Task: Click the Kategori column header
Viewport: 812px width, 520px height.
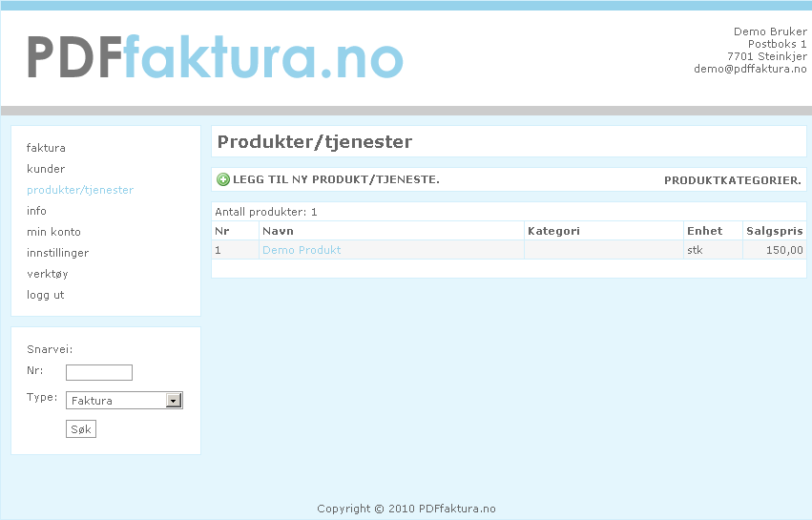Action: 604,231
